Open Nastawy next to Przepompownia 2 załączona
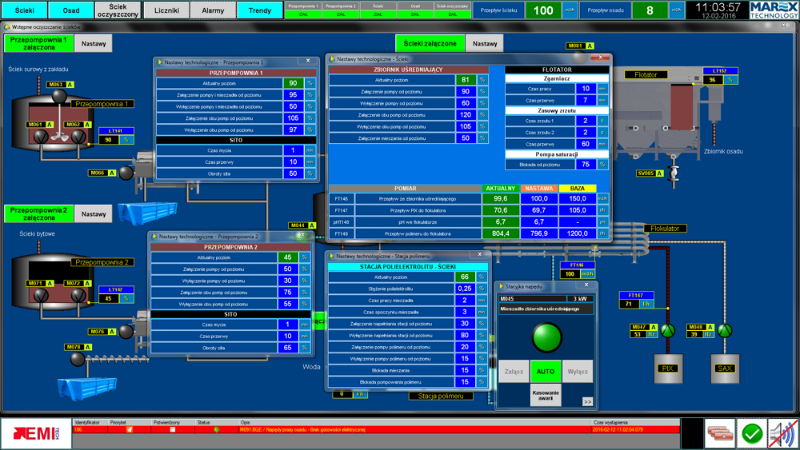The image size is (800, 450). point(93,214)
